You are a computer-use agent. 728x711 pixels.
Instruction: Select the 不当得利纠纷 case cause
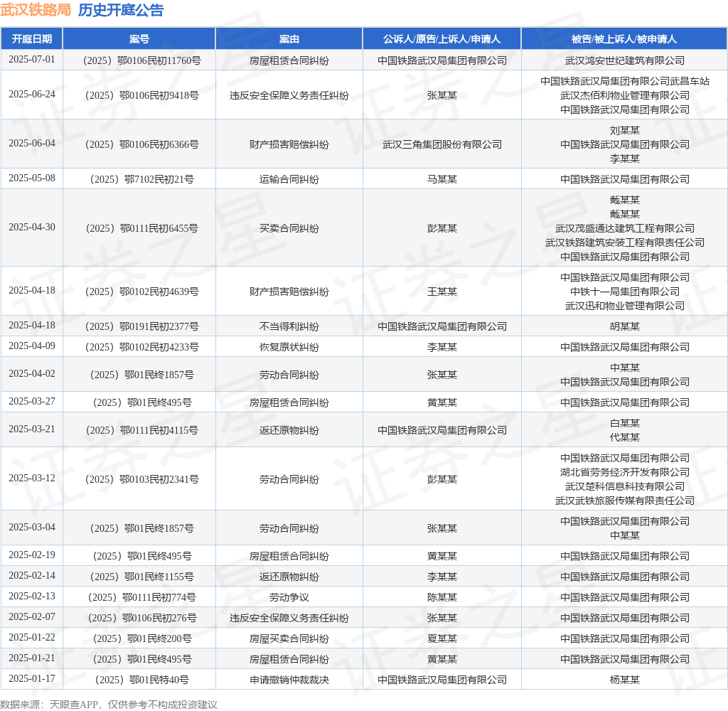(289, 326)
